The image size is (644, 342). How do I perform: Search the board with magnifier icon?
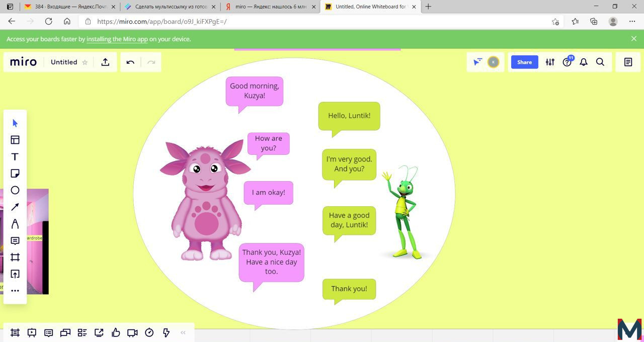(x=600, y=62)
